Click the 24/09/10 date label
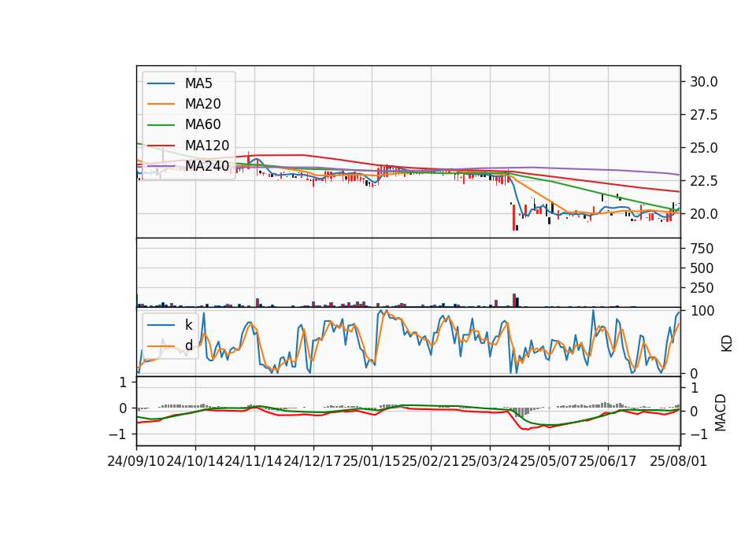 [x=136, y=461]
